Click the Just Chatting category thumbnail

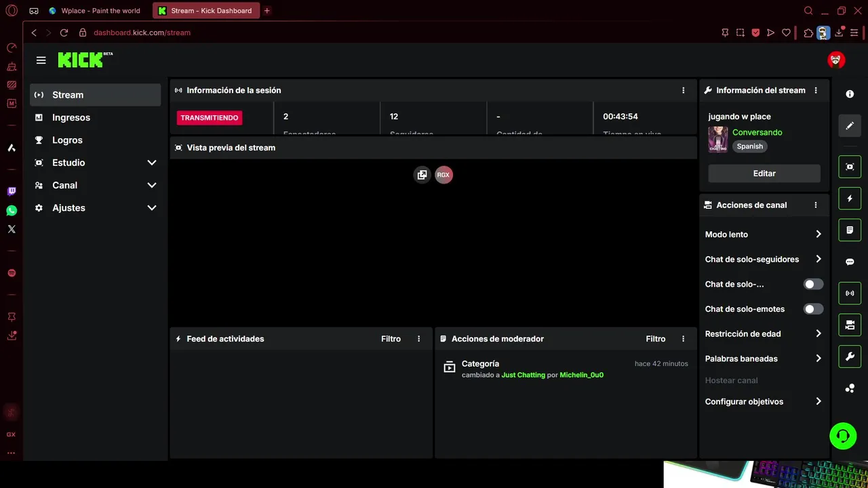click(x=718, y=140)
